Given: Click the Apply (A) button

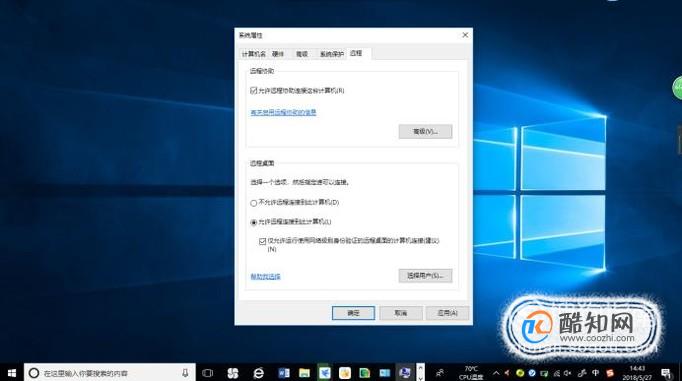Looking at the screenshot, I should click(x=447, y=313).
